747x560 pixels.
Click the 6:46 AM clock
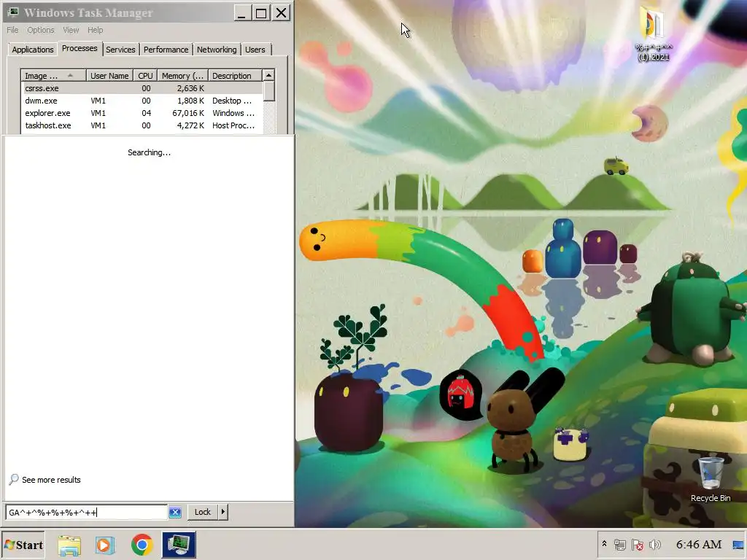699,544
